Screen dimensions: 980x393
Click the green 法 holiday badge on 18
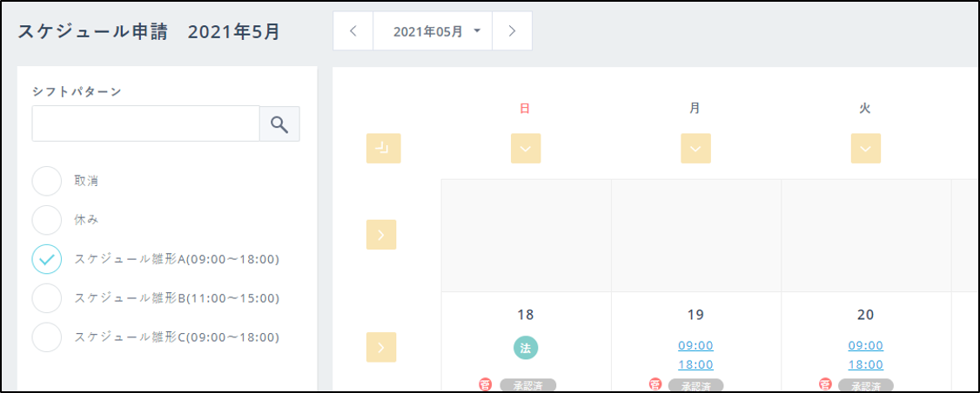tap(526, 348)
